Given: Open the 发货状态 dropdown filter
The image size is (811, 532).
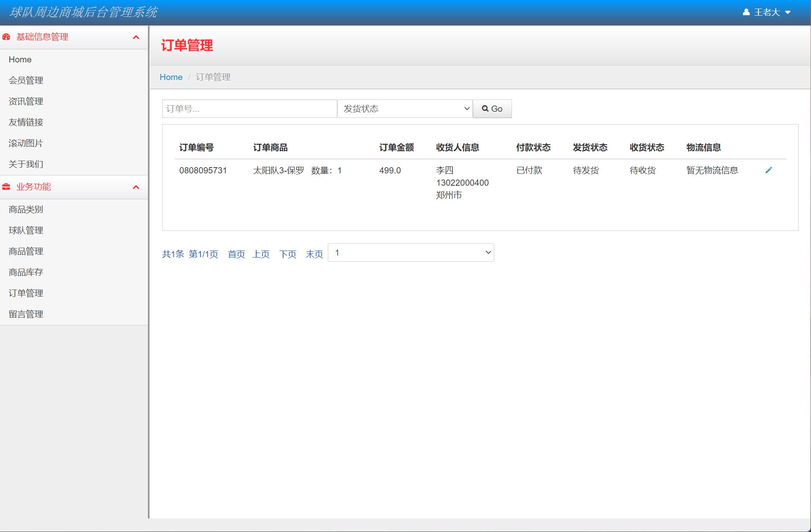Looking at the screenshot, I should (x=405, y=108).
